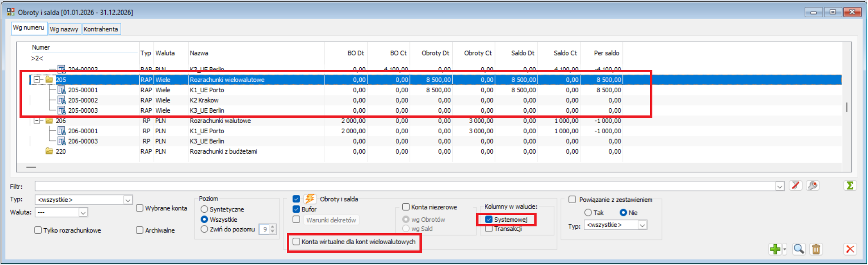Viewport: 868px width, 265px height.
Task: Click the clear filter funnel icon
Action: [795, 185]
